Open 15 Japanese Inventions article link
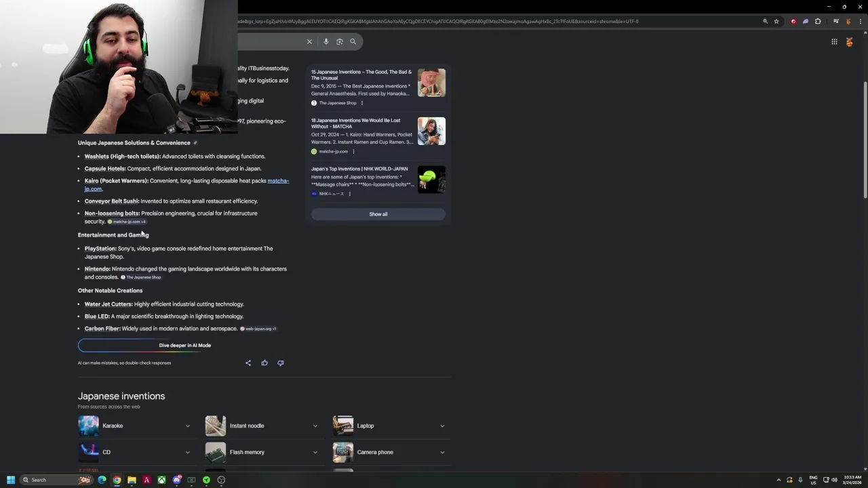 361,75
